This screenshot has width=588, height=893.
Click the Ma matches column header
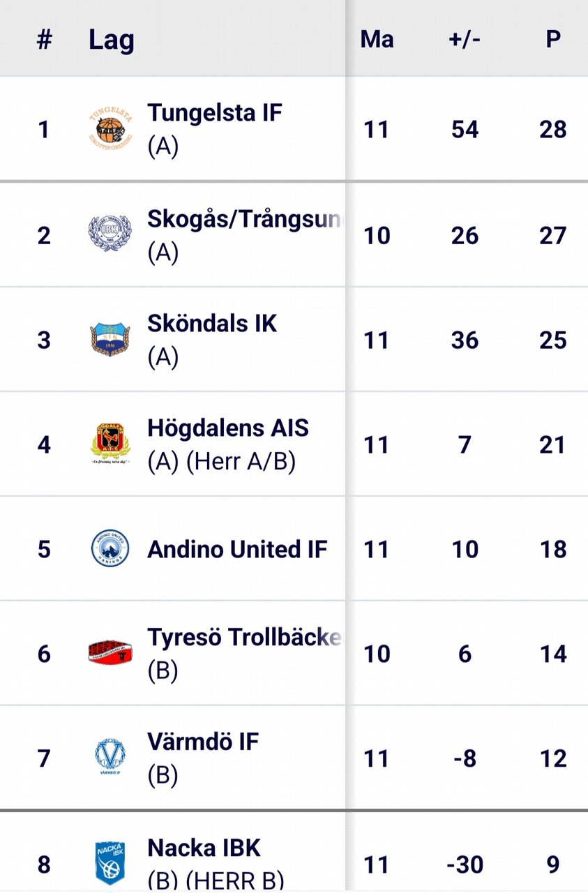coord(377,39)
